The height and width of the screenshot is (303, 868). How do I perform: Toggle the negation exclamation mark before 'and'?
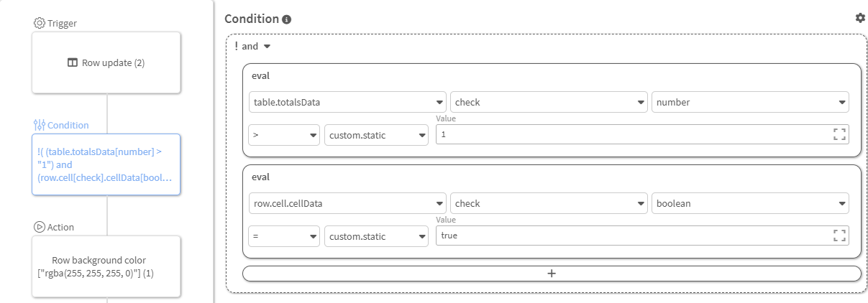click(x=236, y=46)
